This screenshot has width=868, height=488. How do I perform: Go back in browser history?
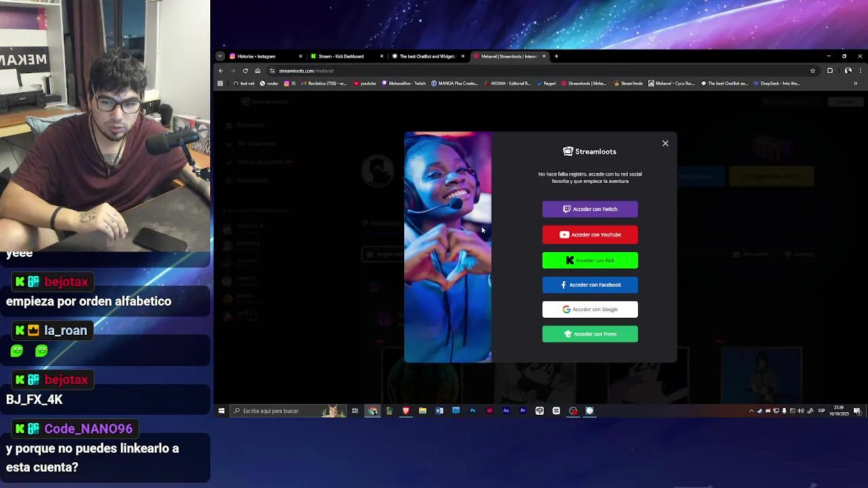220,70
